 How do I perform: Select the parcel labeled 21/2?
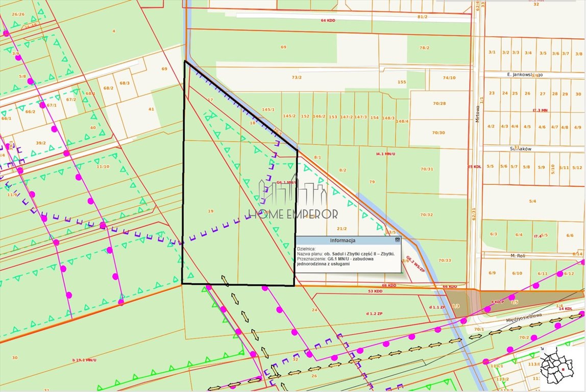click(x=341, y=229)
